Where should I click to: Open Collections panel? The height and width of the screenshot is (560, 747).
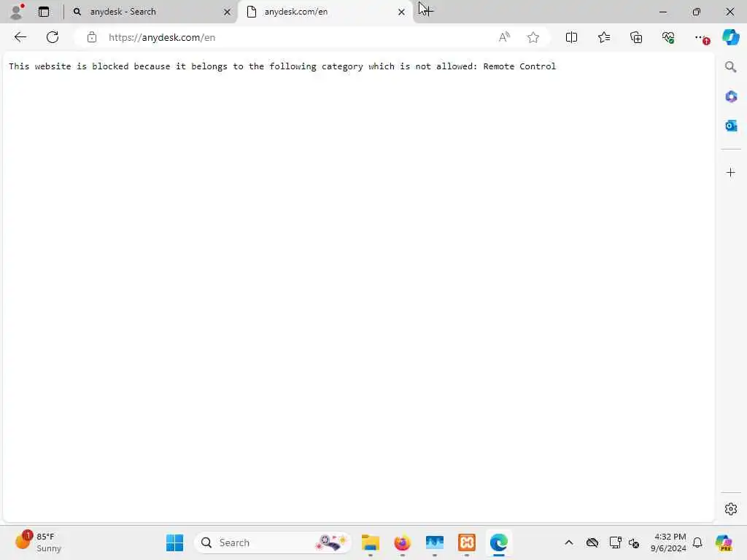coord(636,37)
